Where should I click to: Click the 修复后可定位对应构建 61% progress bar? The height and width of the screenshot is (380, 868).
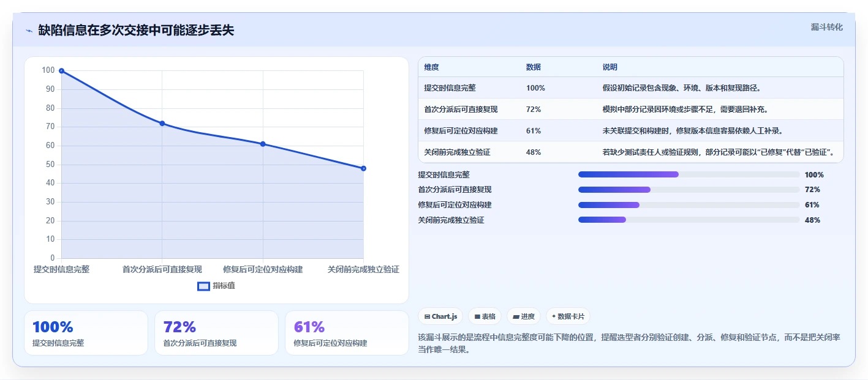pos(689,205)
